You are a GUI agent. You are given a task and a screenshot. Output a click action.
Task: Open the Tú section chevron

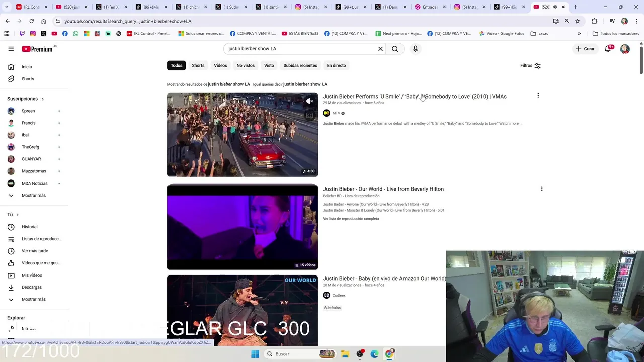tap(18, 215)
